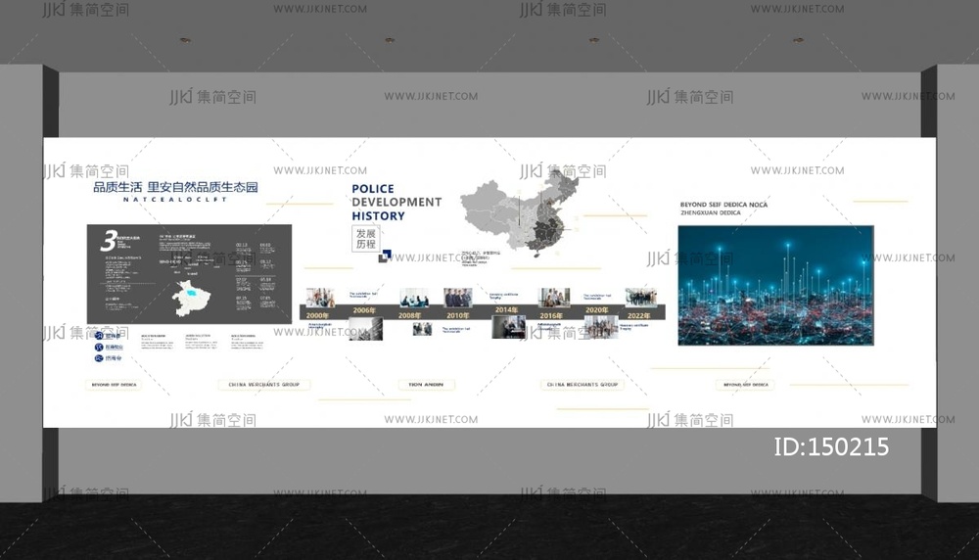The width and height of the screenshot is (979, 560).
Task: Click the BEYOND SEIF DEDICA label below city image
Action: (746, 385)
